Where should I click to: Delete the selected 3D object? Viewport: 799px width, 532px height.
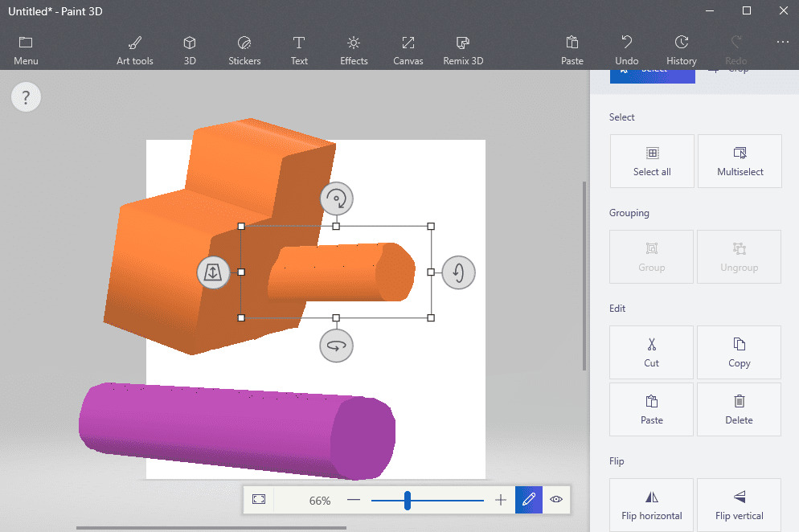[x=740, y=409]
